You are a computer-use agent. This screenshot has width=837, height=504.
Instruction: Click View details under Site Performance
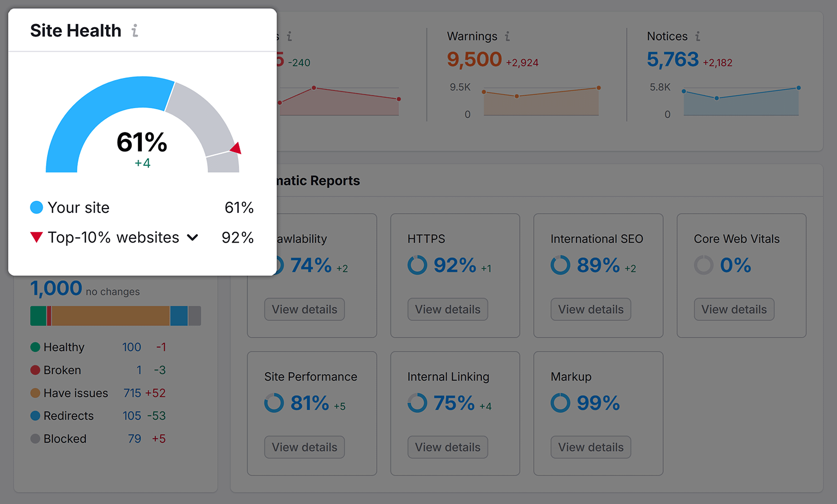(304, 447)
